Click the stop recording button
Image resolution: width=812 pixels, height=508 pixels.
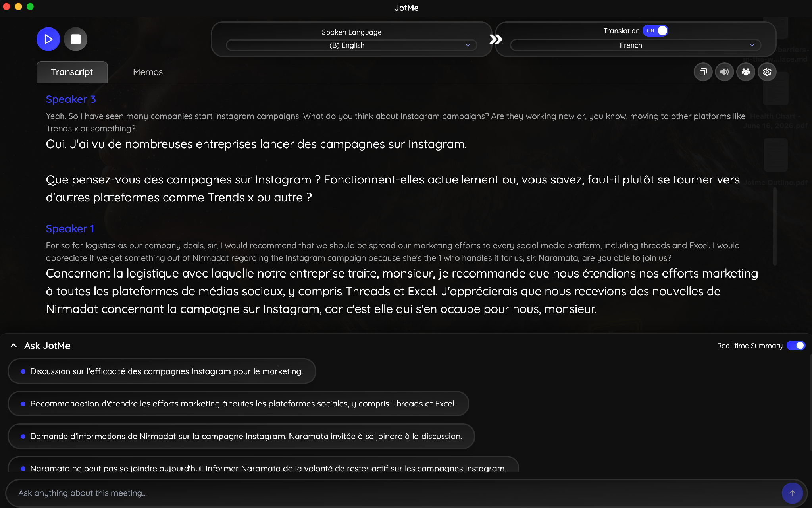point(75,39)
